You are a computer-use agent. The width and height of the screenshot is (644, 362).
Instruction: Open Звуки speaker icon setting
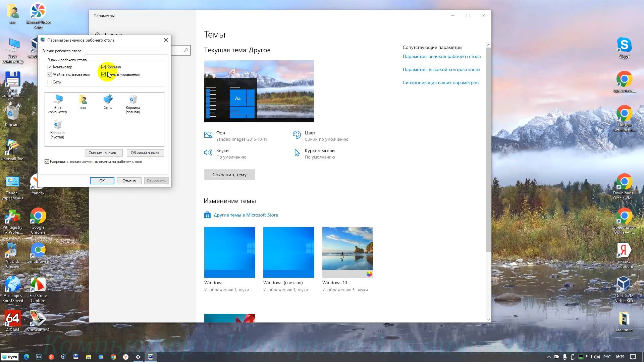(208, 153)
